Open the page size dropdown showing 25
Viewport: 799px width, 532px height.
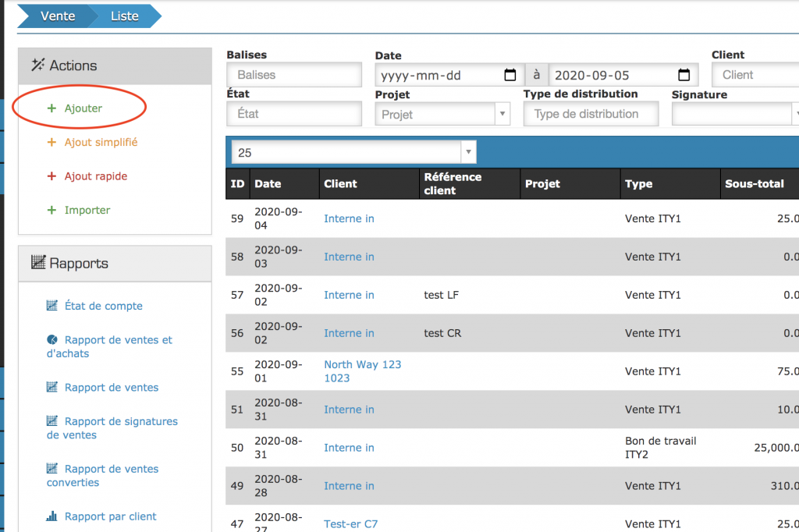click(x=467, y=152)
